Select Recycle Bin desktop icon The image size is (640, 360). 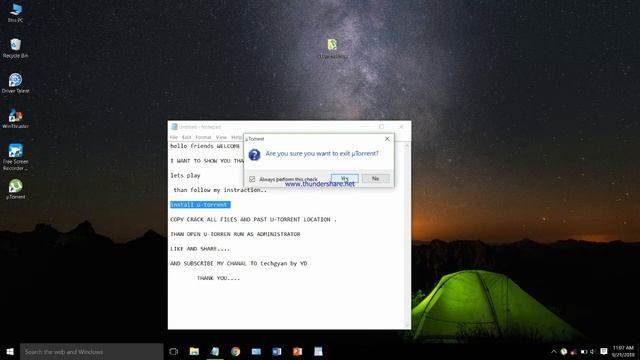tap(16, 48)
